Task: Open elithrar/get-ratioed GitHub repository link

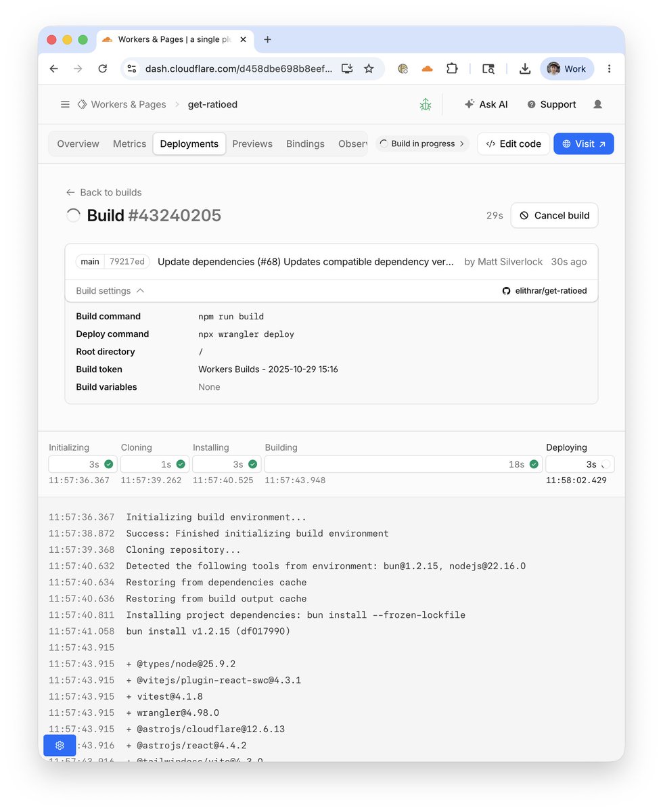Action: coord(545,291)
